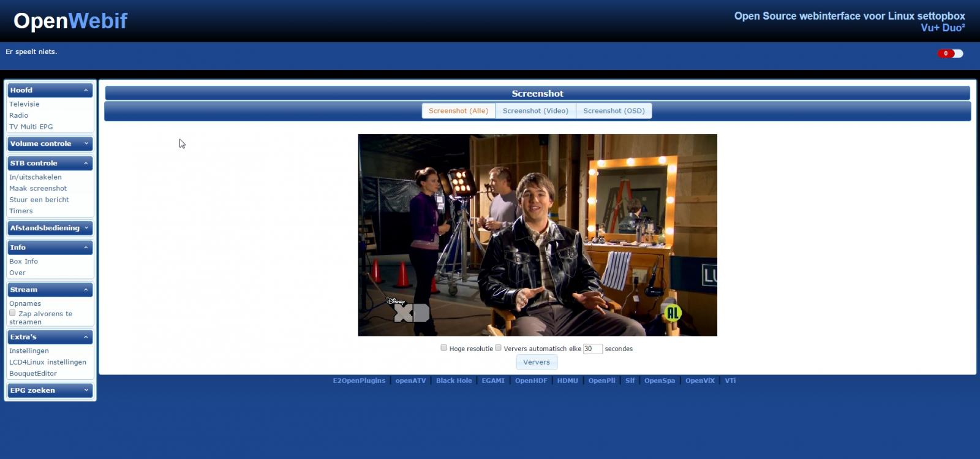Open Maak screenshot link
The width and height of the screenshot is (980, 459).
click(38, 189)
